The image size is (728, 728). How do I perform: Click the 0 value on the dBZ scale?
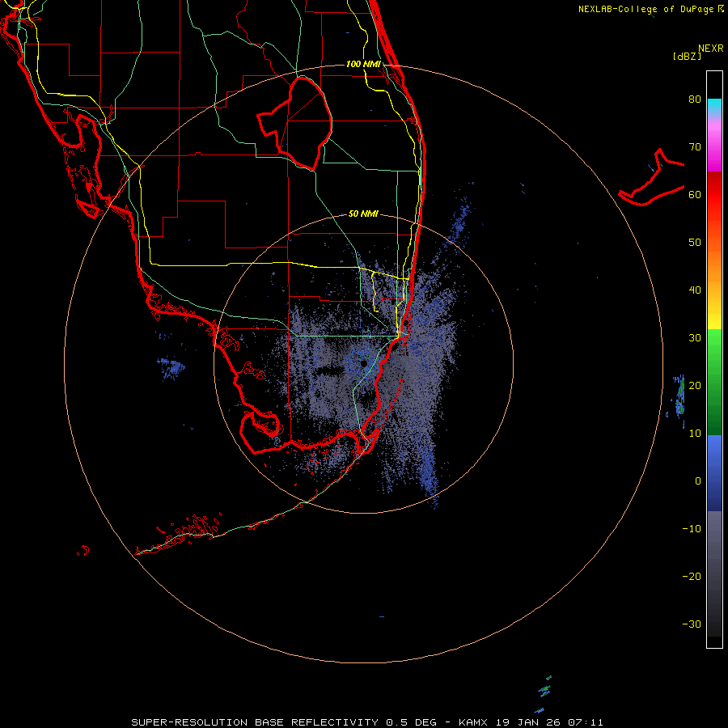coord(698,481)
